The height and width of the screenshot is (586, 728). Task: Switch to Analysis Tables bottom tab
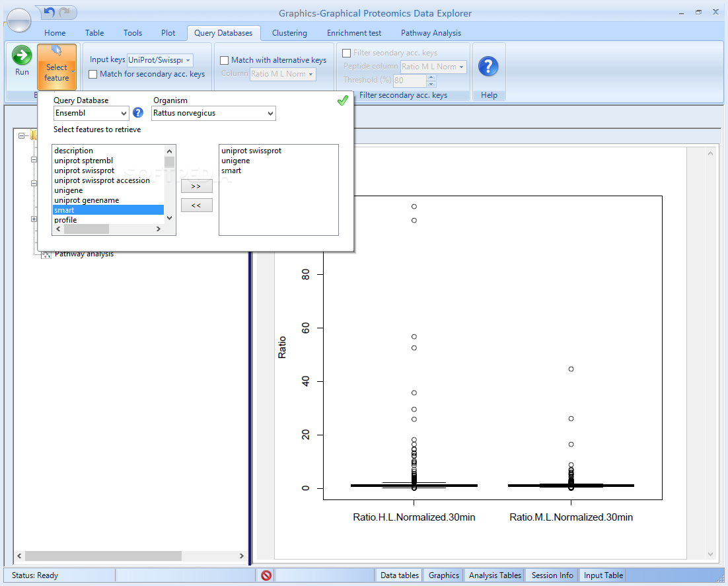pos(494,575)
